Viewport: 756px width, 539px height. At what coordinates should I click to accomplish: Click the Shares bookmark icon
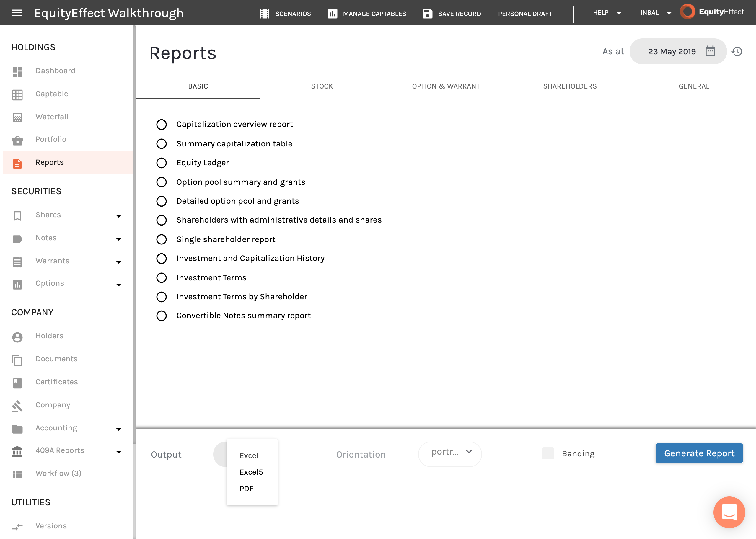(x=17, y=216)
